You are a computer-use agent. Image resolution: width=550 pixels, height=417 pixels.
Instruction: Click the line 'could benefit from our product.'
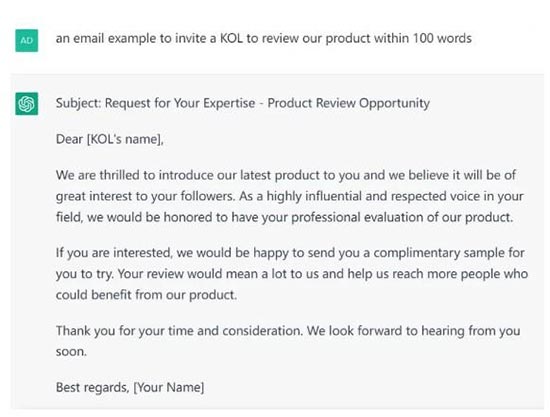tap(146, 295)
